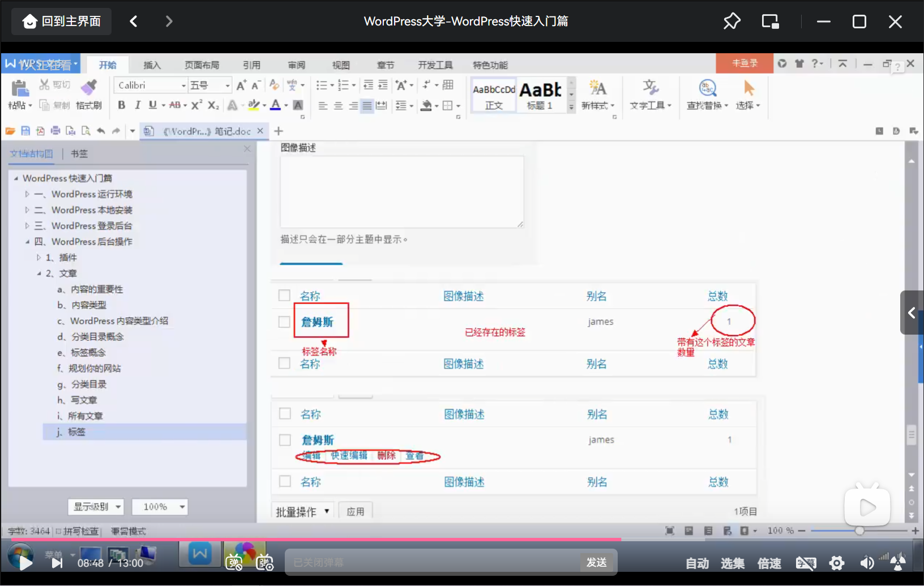Align text to the left
Viewport: 924px width, 586px height.
[x=323, y=106]
